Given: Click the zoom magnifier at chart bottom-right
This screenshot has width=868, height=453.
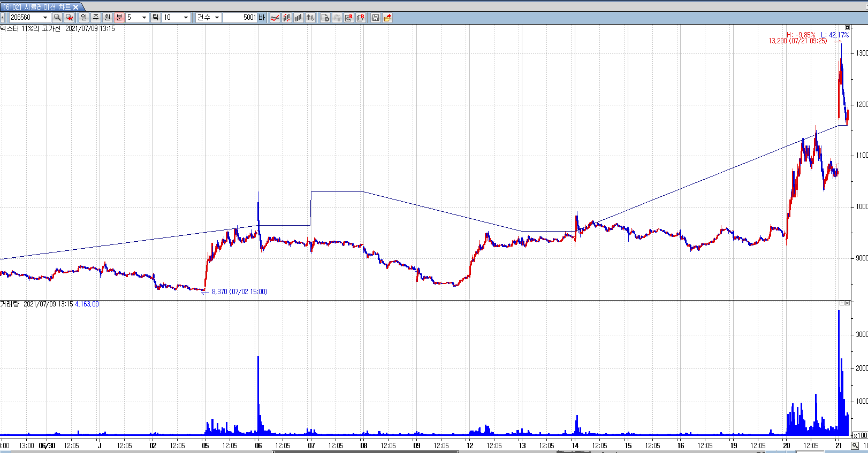Looking at the screenshot, I should [855, 446].
